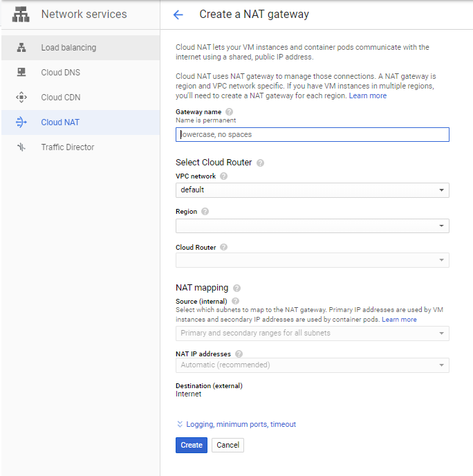This screenshot has width=473, height=476.
Task: Focus the Gateway name input field
Action: pos(313,134)
